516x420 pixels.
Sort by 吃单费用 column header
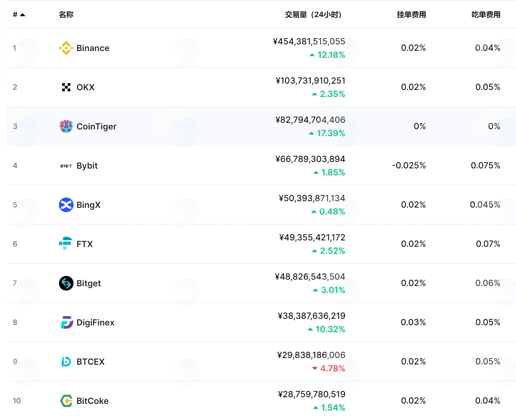click(x=486, y=15)
